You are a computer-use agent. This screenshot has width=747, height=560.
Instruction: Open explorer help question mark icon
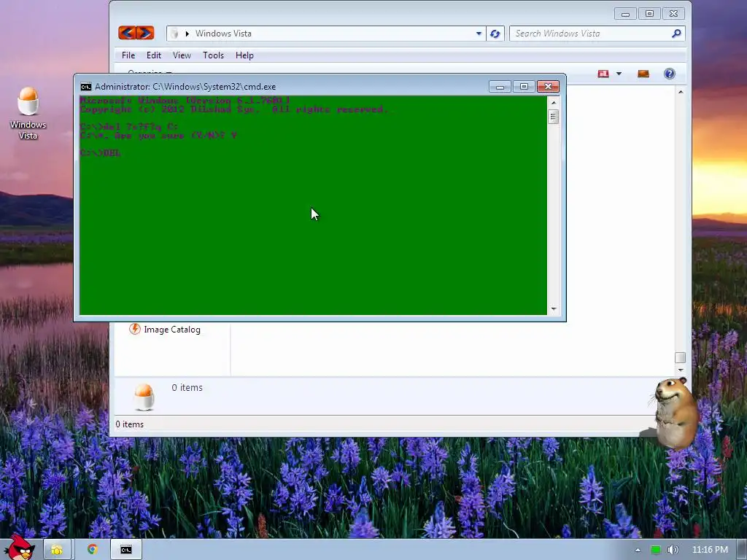[x=670, y=74]
